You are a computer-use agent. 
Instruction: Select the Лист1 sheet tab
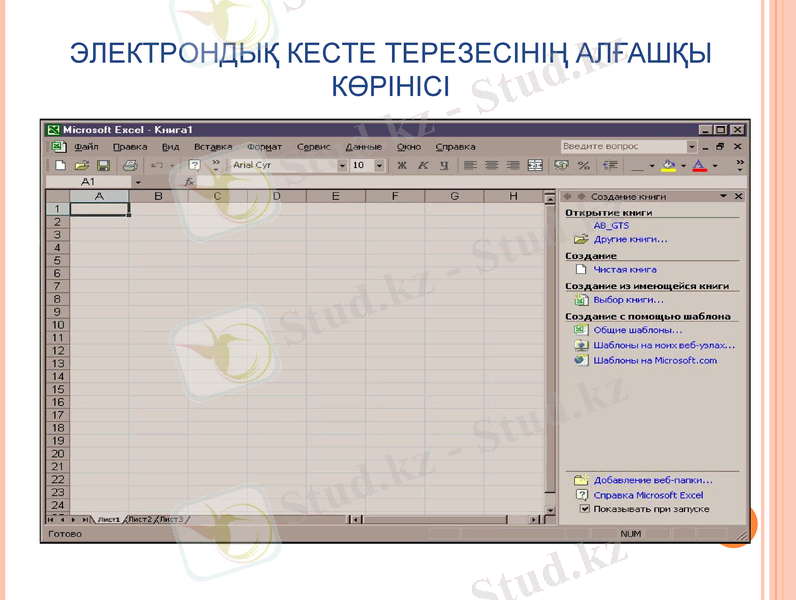tap(109, 519)
